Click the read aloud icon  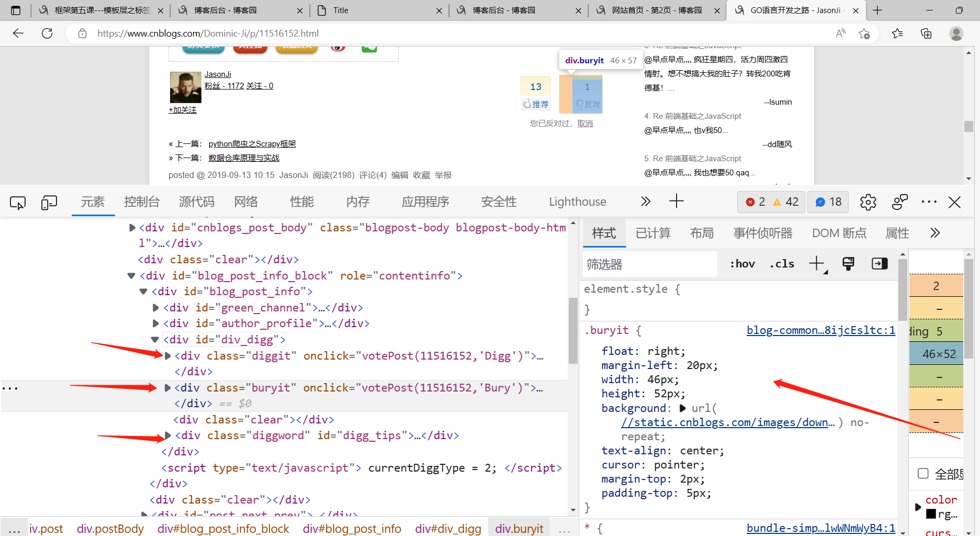[840, 33]
